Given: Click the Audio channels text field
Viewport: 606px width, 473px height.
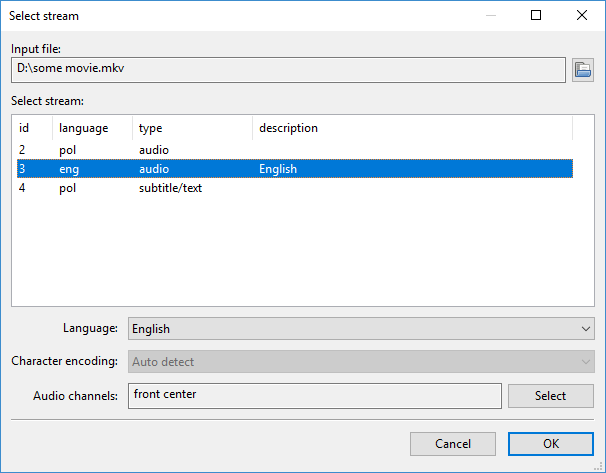Looking at the screenshot, I should pos(315,396).
